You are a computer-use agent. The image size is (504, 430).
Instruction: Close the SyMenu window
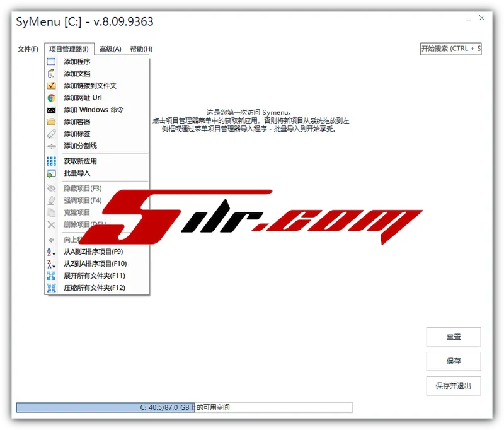482,18
